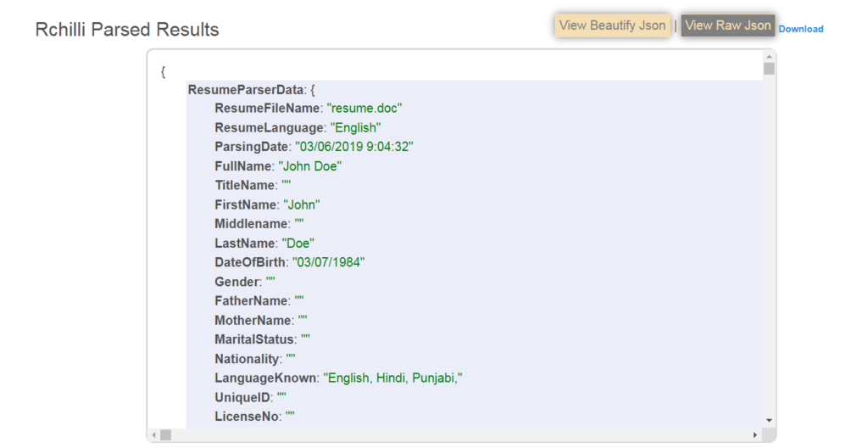Viewport: 868px width, 448px height.
Task: Click the "English, Hindi, Punjabi," value
Action: point(393,378)
